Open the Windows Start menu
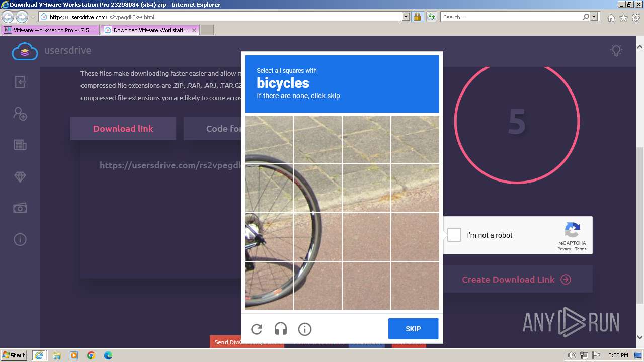The width and height of the screenshot is (644, 362). (x=15, y=355)
